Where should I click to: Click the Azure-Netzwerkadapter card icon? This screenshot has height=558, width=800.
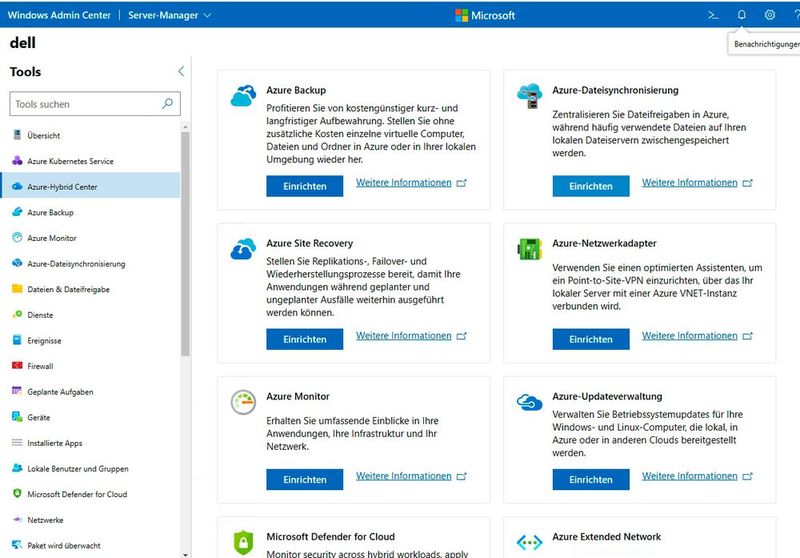[529, 249]
